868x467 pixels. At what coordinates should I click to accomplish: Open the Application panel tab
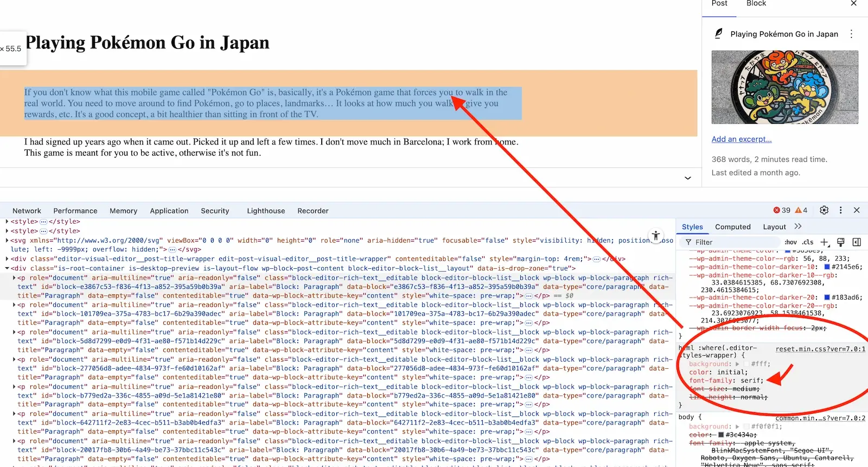click(169, 211)
